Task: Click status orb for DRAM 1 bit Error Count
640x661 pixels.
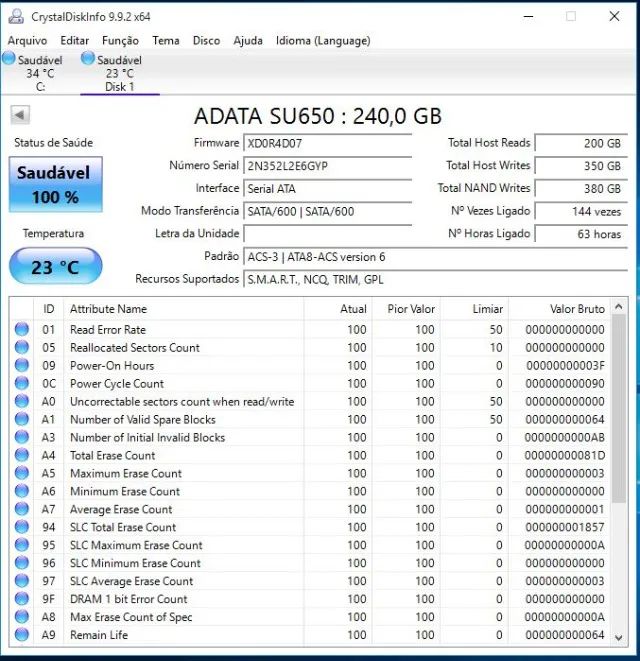Action: pyautogui.click(x=22, y=599)
